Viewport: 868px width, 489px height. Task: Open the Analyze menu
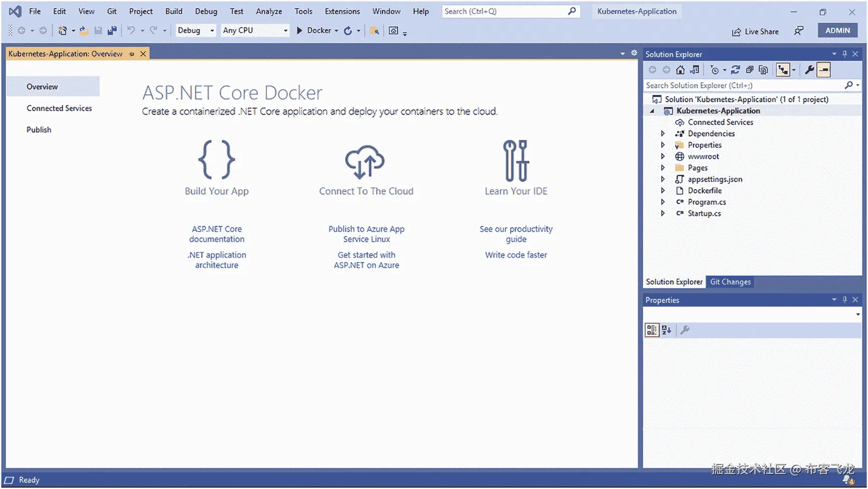[x=269, y=11]
